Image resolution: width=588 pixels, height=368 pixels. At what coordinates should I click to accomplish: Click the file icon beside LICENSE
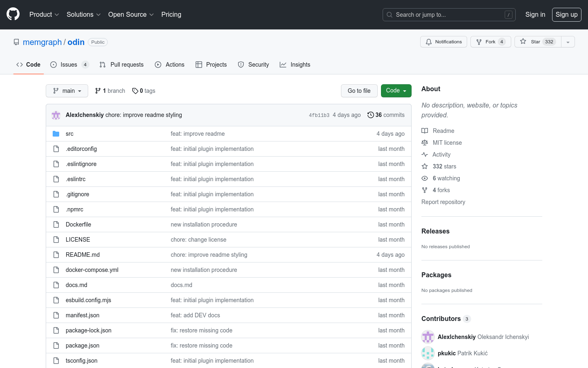56,240
